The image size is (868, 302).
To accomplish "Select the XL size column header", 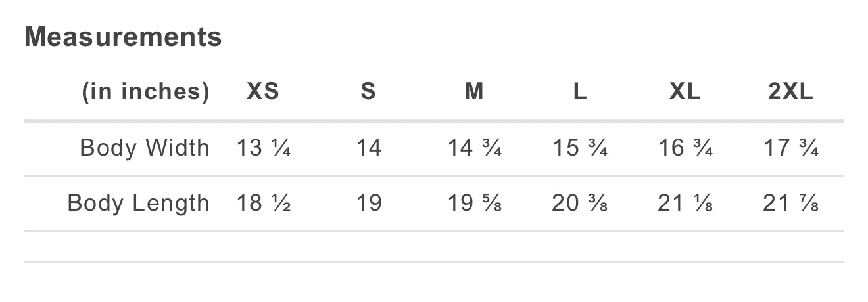I will tap(685, 92).
